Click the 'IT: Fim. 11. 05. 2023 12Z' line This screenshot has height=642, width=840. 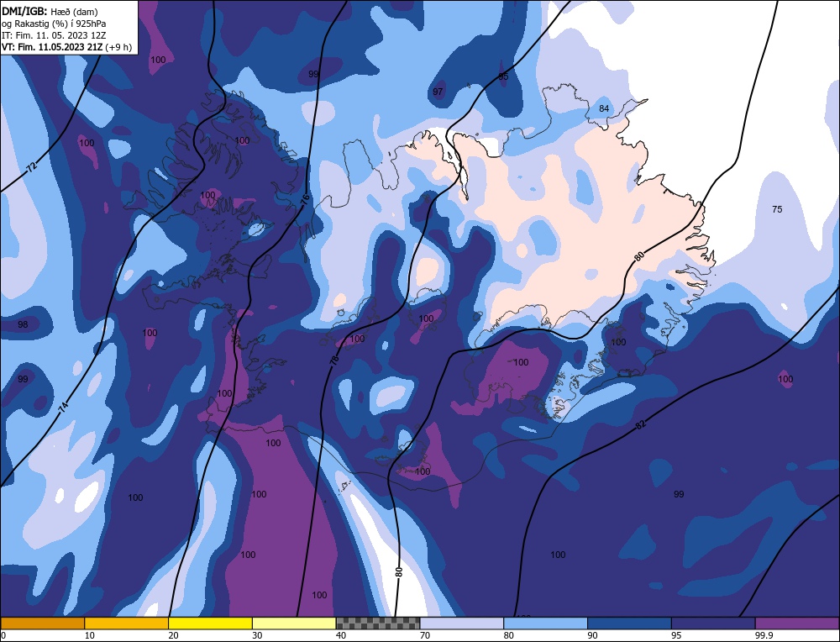click(54, 34)
